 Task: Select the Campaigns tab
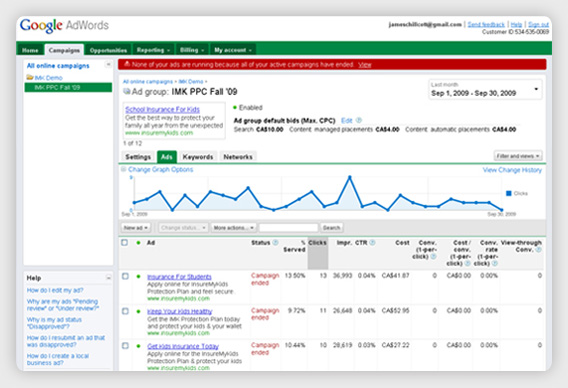(64, 50)
